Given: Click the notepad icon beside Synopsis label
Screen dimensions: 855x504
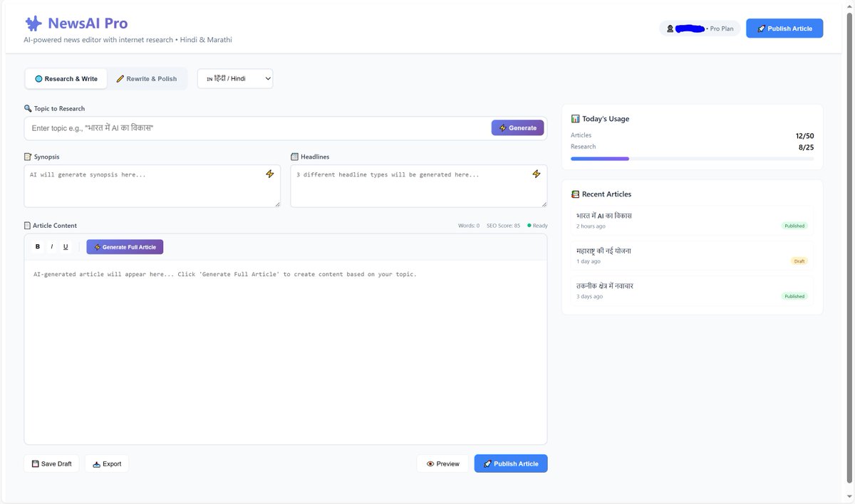Looking at the screenshot, I should click(28, 156).
